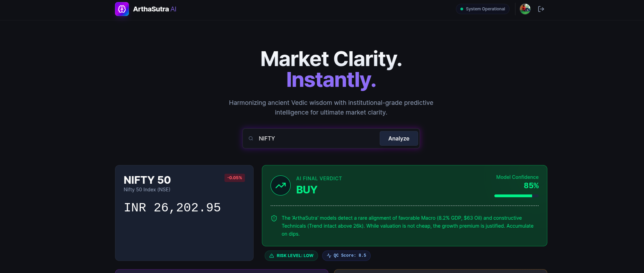The width and height of the screenshot is (644, 273).
Task: Click the magnifying glass icon in search bar
Action: (x=250, y=138)
